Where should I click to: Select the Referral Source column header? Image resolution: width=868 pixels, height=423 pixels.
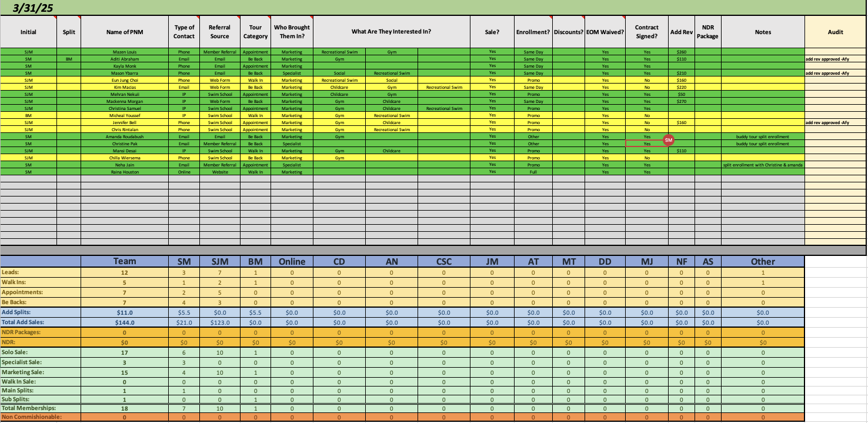pos(220,32)
